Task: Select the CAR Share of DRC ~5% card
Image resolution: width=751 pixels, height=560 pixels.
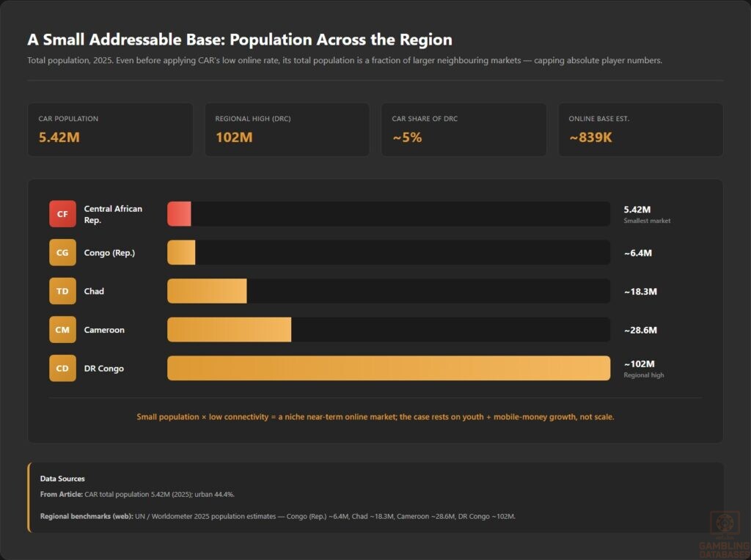Action: pos(464,130)
